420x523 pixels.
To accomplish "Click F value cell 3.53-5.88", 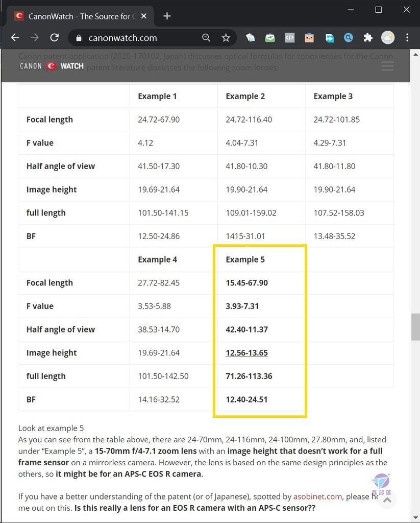I will (154, 306).
